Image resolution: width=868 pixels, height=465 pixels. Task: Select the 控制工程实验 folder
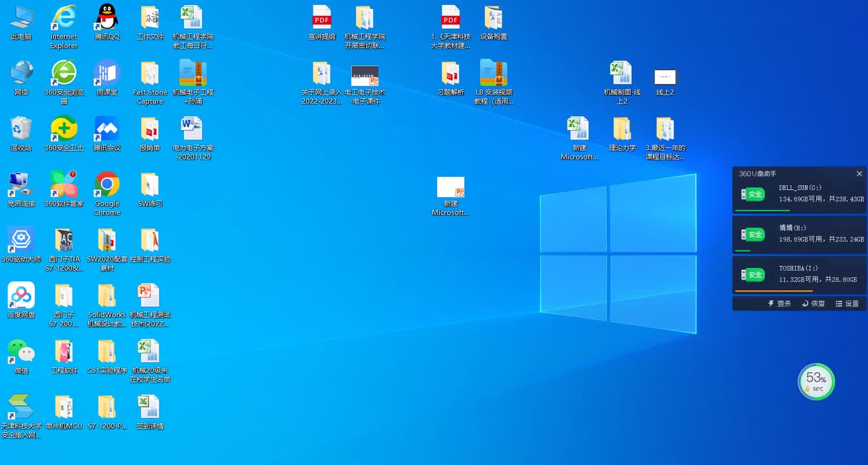click(x=150, y=245)
